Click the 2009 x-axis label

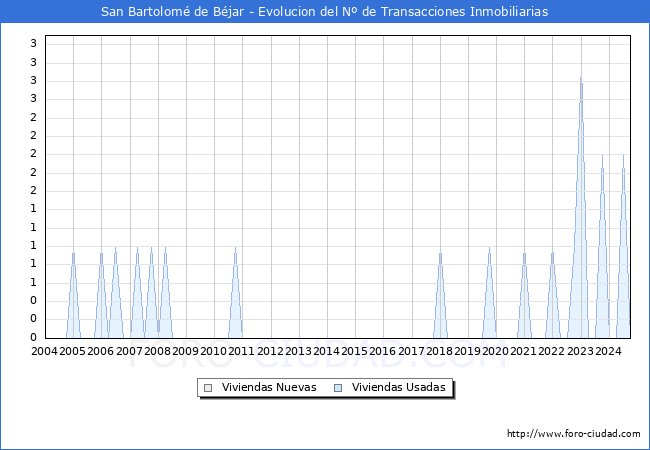pos(185,351)
